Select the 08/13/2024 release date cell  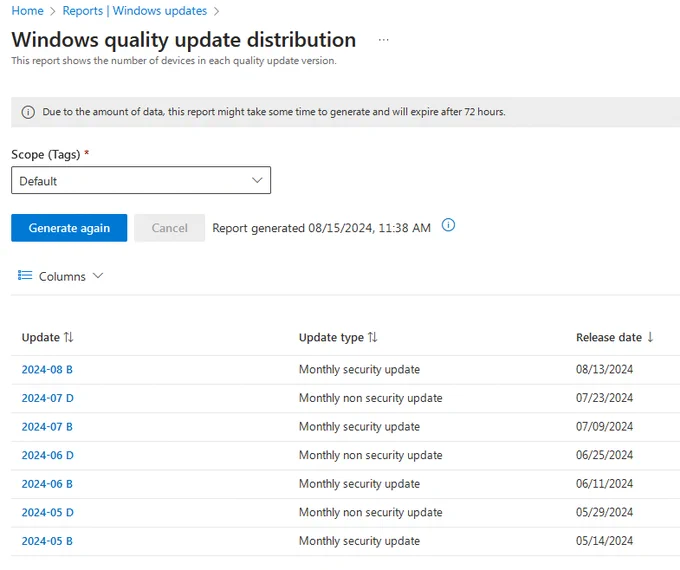(x=605, y=370)
